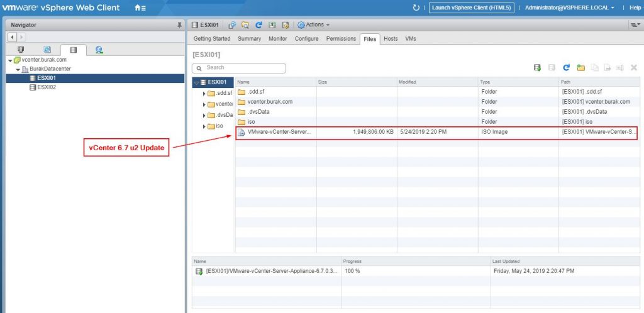Screen dimensions: 644x313
Task: Collapse ESXI01 root in file tree
Action: 196,82
